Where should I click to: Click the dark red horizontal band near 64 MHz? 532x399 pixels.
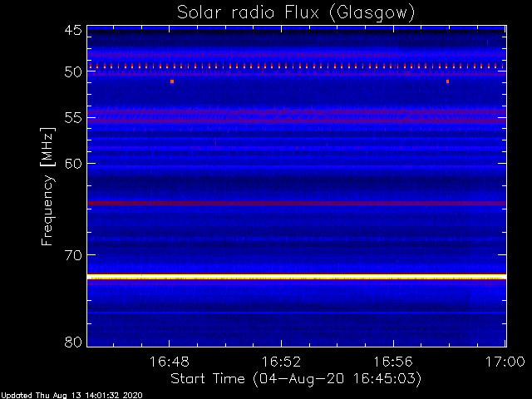click(x=297, y=203)
